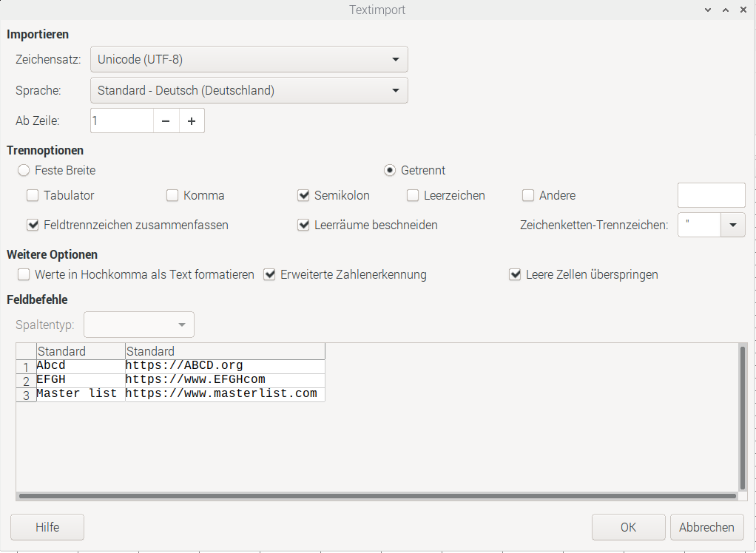
Task: Tick the Komma separator checkbox
Action: [172, 196]
